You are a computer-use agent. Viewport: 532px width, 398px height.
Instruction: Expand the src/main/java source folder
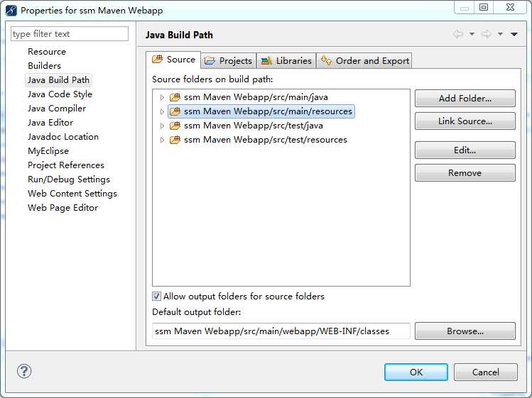pyautogui.click(x=162, y=98)
